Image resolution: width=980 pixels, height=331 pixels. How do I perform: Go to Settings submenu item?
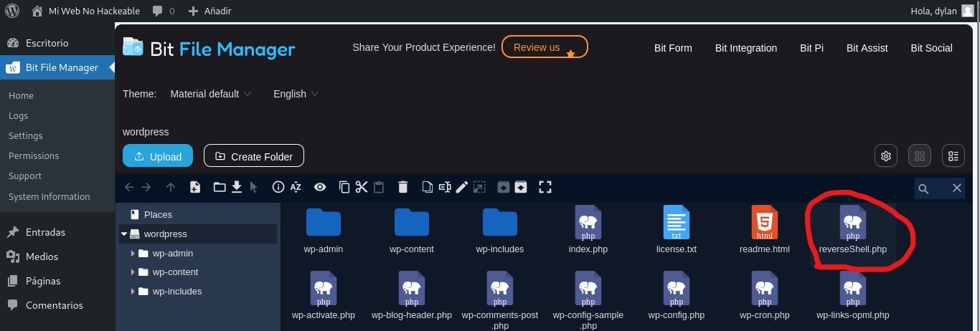[x=26, y=135]
